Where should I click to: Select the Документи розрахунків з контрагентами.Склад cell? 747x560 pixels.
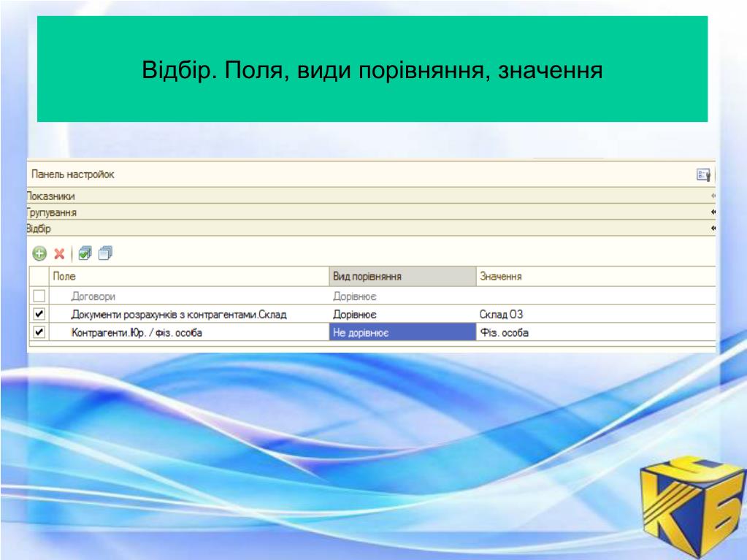pyautogui.click(x=189, y=314)
